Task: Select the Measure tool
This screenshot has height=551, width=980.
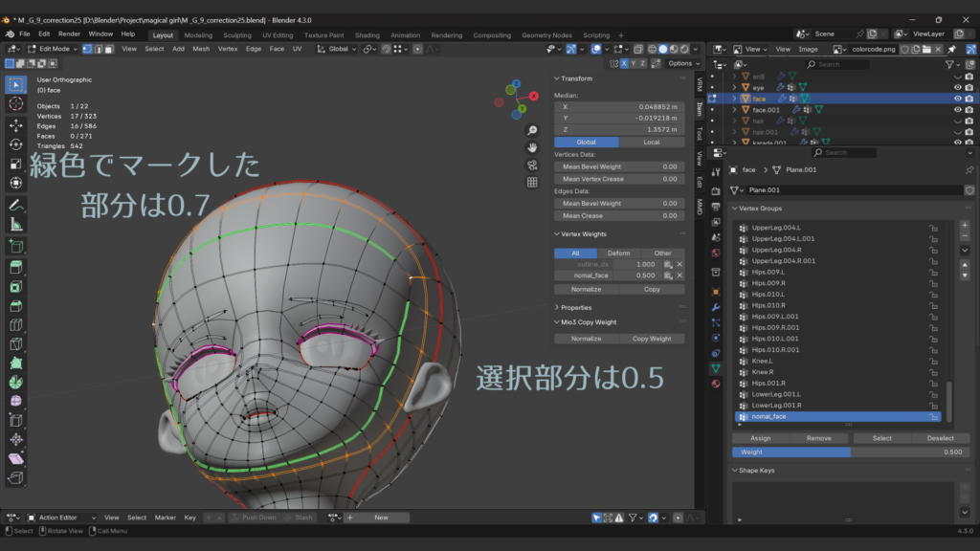Action: click(16, 225)
